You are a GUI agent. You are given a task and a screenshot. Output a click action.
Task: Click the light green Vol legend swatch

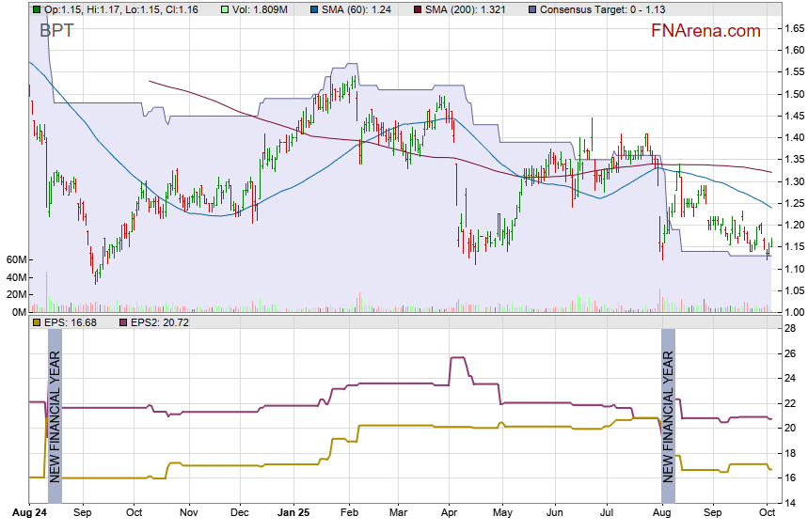click(x=224, y=9)
